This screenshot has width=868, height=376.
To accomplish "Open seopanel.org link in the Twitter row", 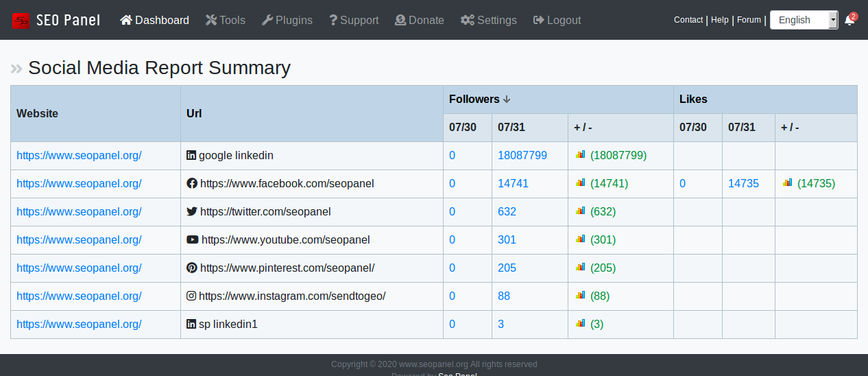I will 79,212.
